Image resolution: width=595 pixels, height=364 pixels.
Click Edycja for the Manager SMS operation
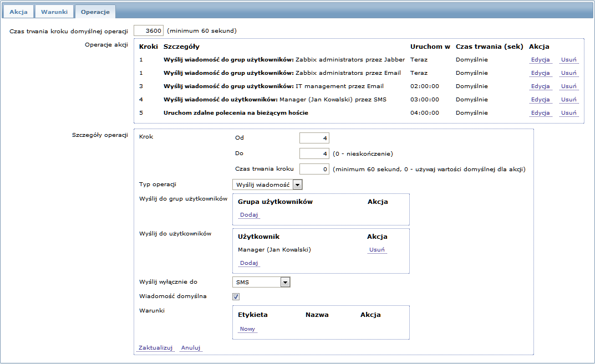click(540, 99)
